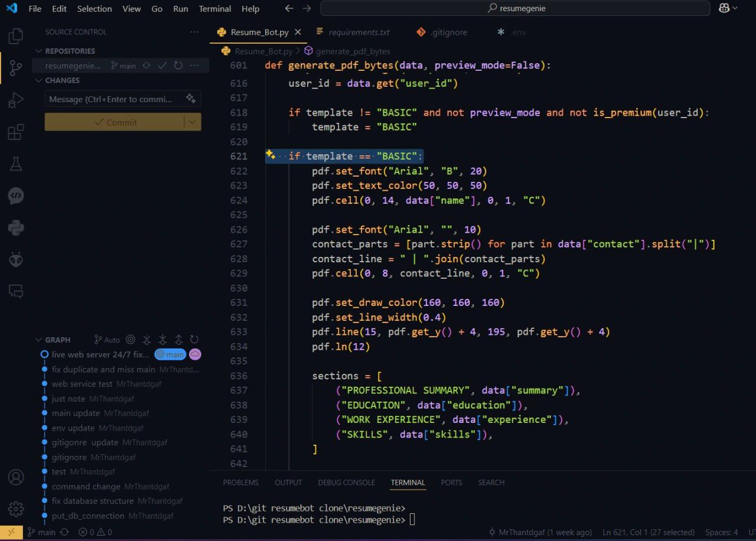Refresh the resumegenie repository
The height and width of the screenshot is (541, 756).
178,66
